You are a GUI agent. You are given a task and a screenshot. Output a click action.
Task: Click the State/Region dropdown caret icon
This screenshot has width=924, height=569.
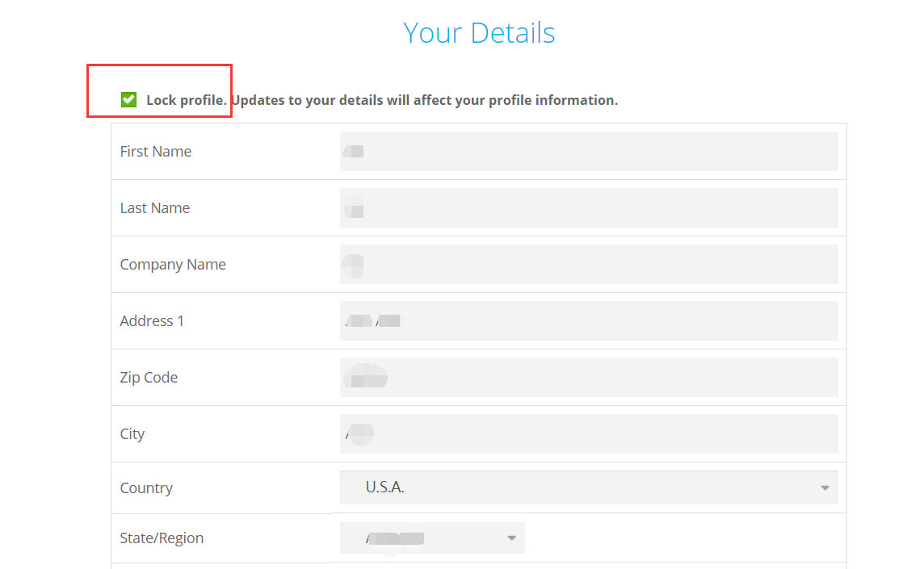[511, 538]
